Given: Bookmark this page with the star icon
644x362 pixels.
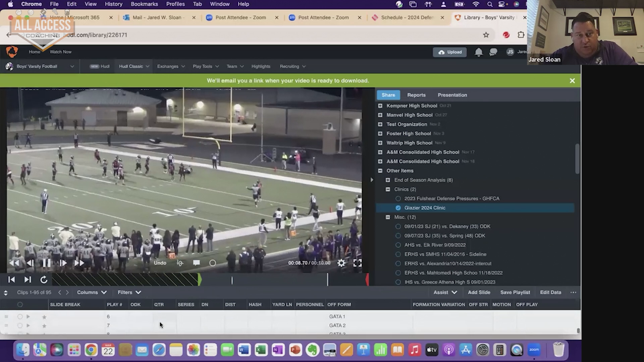Looking at the screenshot, I should [486, 35].
